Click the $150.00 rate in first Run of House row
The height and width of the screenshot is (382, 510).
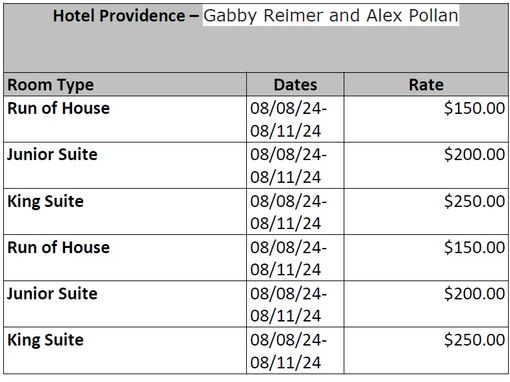click(474, 108)
